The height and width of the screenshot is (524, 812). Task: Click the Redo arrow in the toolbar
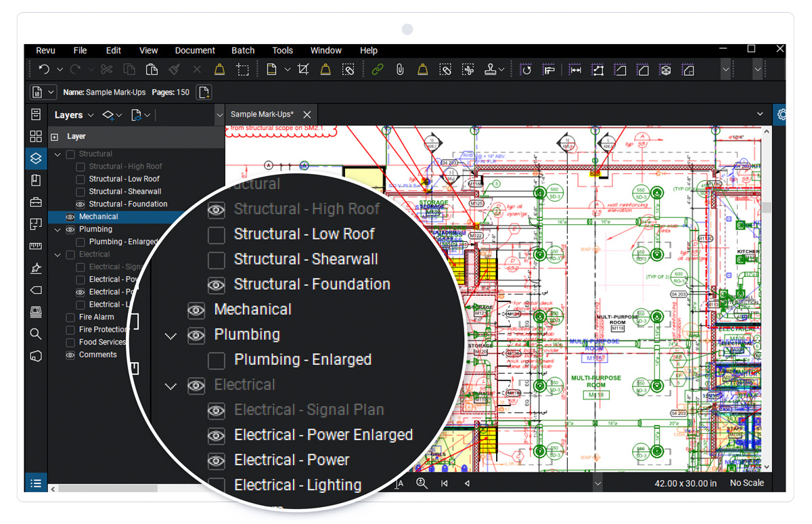(75, 69)
